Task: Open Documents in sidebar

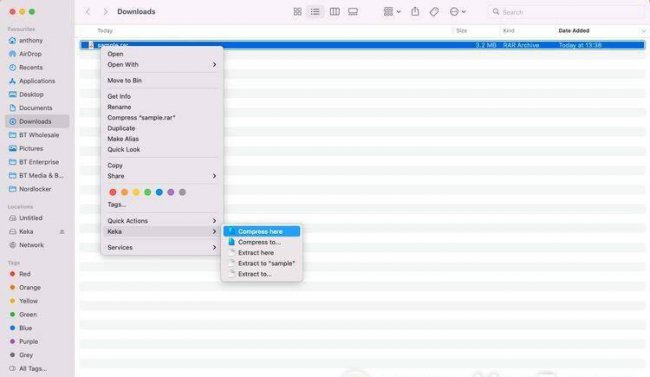Action: (x=37, y=108)
